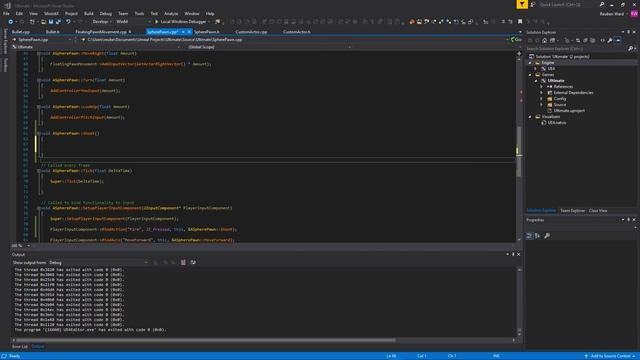Open the Win64 platform dropdown
This screenshot has height=360, width=640.
click(x=133, y=22)
